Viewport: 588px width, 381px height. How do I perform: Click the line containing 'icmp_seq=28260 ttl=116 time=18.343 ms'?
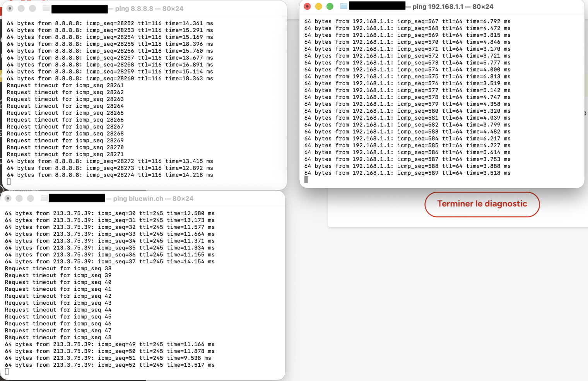click(110, 78)
